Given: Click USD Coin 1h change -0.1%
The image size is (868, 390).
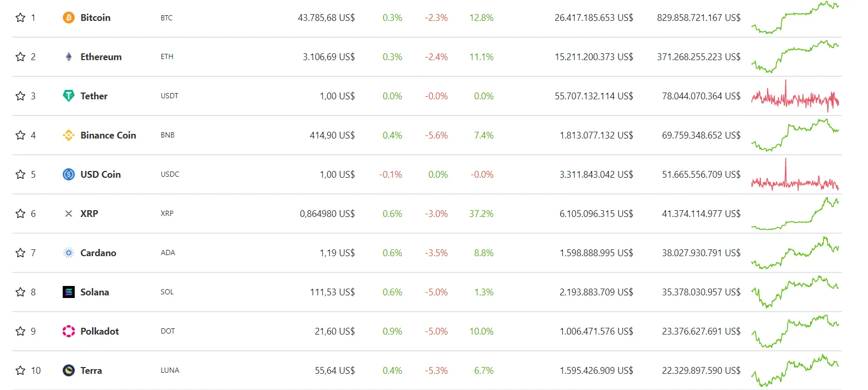Looking at the screenshot, I should click(391, 175).
